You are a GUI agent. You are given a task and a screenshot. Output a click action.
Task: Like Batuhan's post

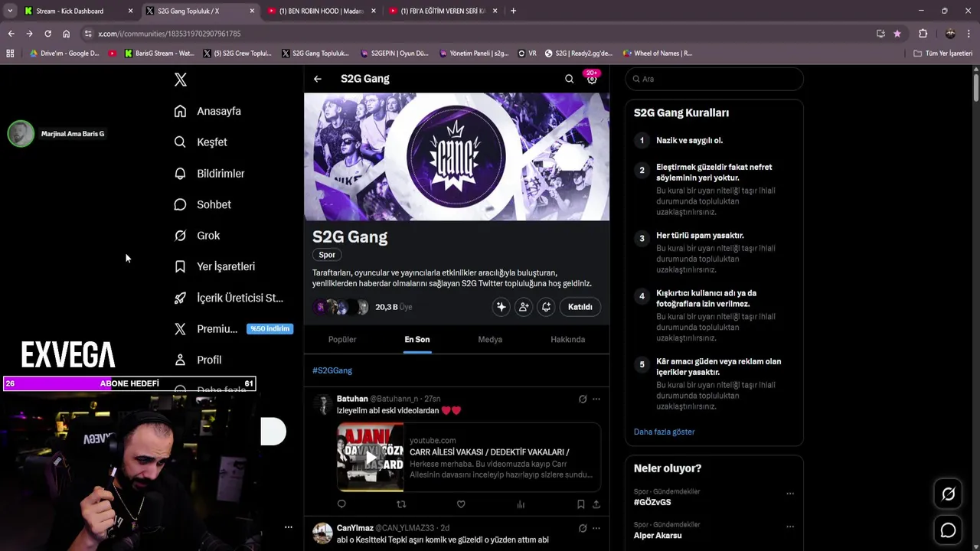[x=461, y=504]
